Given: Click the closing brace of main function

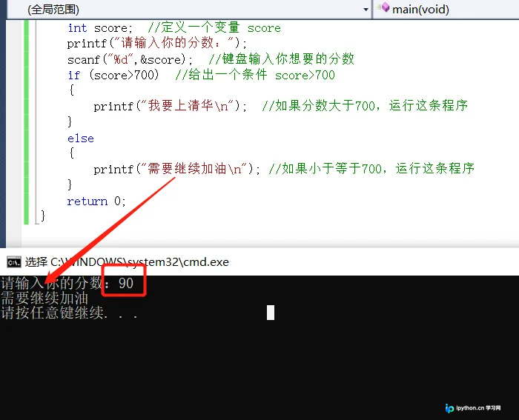Looking at the screenshot, I should coord(43,216).
